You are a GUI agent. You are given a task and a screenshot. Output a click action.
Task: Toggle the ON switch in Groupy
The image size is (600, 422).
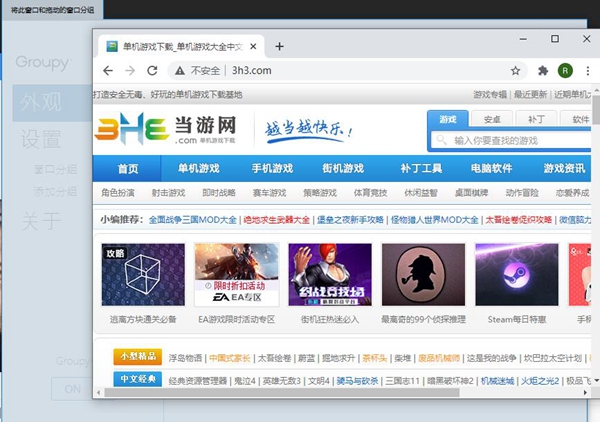(x=72, y=389)
